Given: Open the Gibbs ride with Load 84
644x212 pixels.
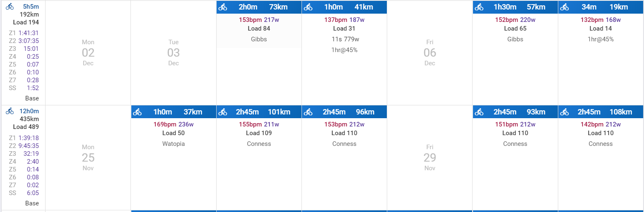Looking at the screenshot, I should 259,24.
